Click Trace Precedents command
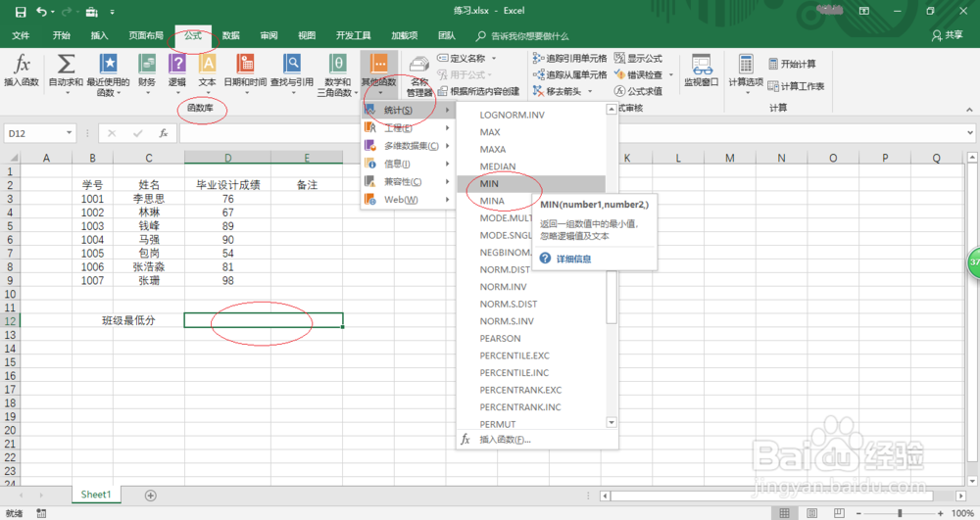The height and width of the screenshot is (520, 980). tap(569, 58)
